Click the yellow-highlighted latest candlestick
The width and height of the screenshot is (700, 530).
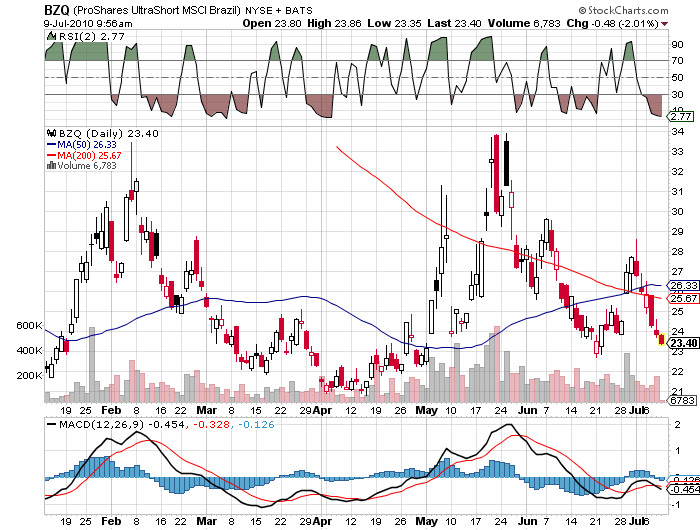[x=661, y=339]
